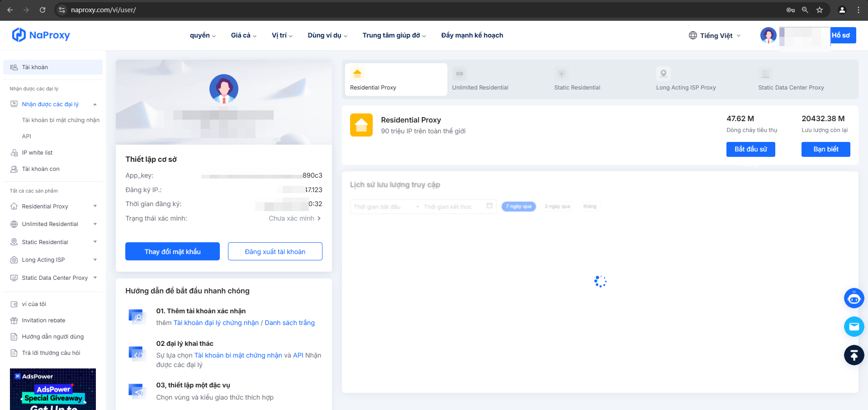The height and width of the screenshot is (410, 868).
Task: Expand the Dùng ví dụ dropdown
Action: pos(327,35)
